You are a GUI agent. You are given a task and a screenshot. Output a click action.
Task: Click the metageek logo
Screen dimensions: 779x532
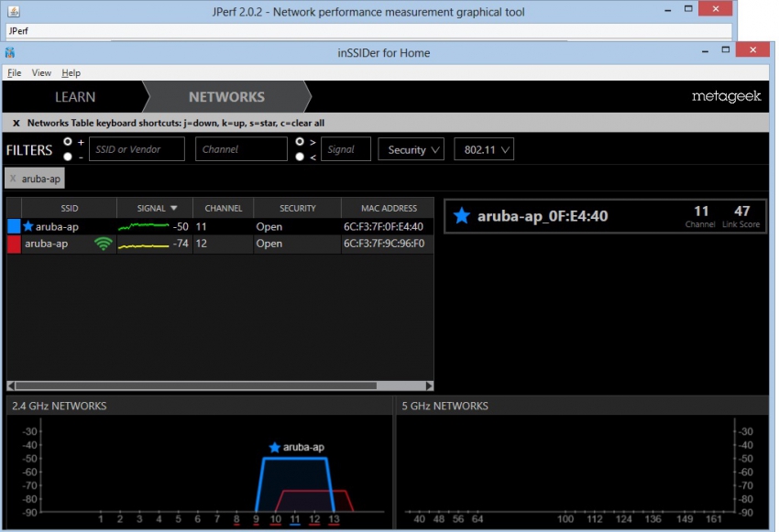726,96
